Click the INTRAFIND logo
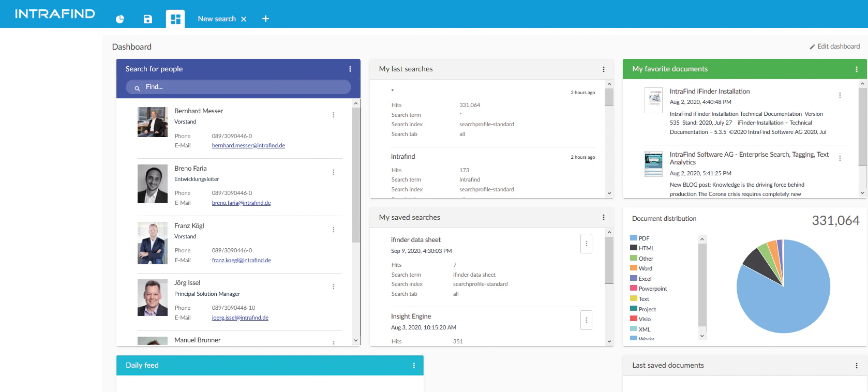 coord(55,14)
